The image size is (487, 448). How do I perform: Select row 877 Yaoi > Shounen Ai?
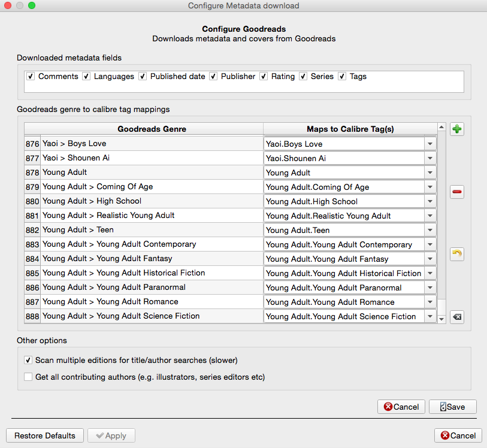(x=152, y=158)
